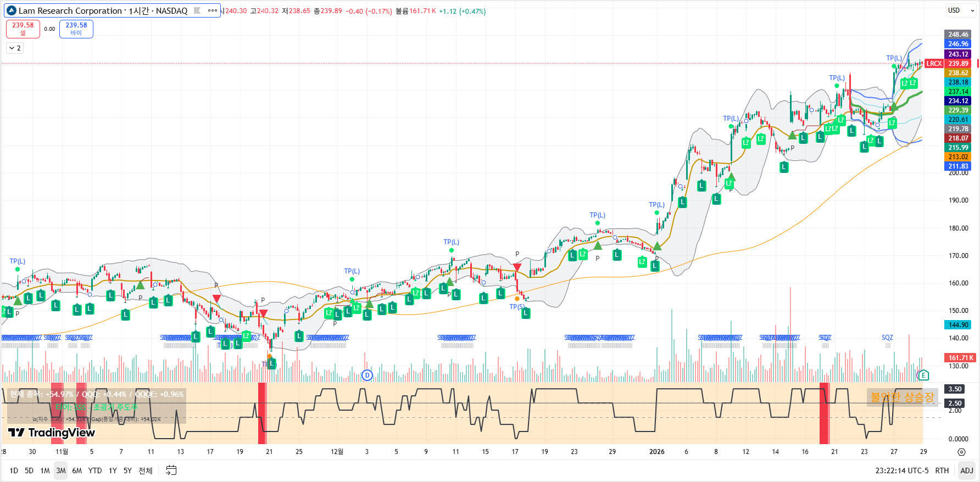Click the 218.07 red price label

coord(958,138)
